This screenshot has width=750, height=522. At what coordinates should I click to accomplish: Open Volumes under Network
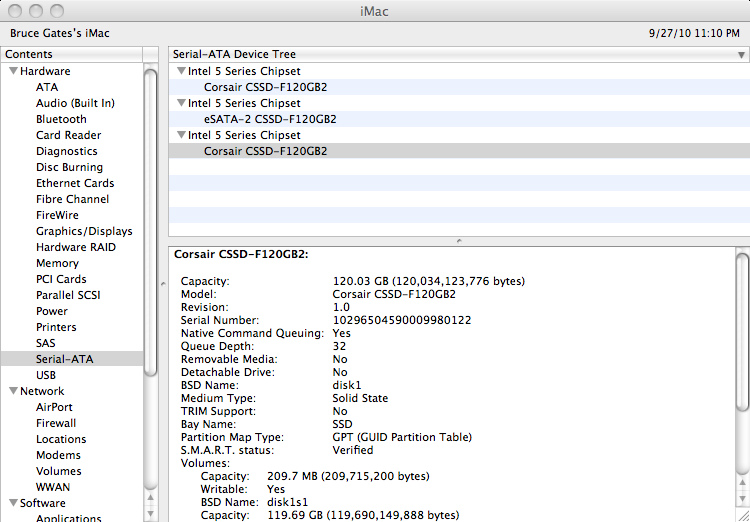tap(58, 471)
